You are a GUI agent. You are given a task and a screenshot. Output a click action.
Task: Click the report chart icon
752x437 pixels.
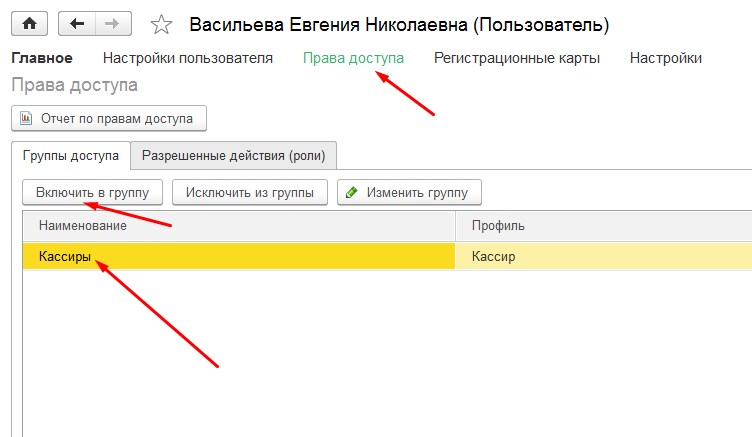pos(26,118)
